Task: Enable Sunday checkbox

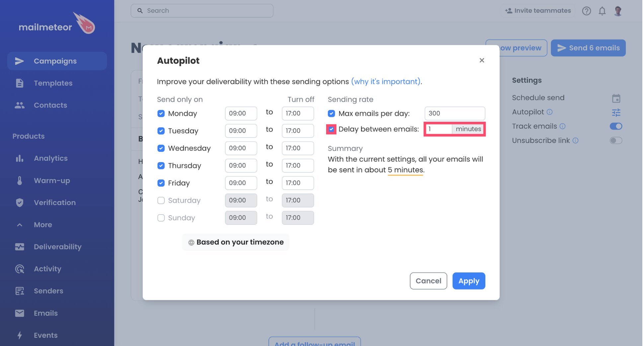Action: tap(161, 218)
